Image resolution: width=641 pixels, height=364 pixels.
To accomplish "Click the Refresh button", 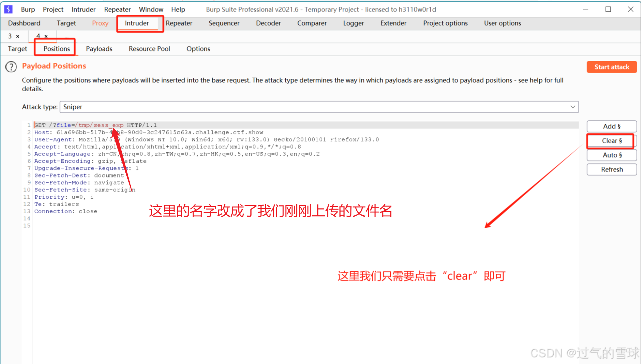I will click(612, 169).
